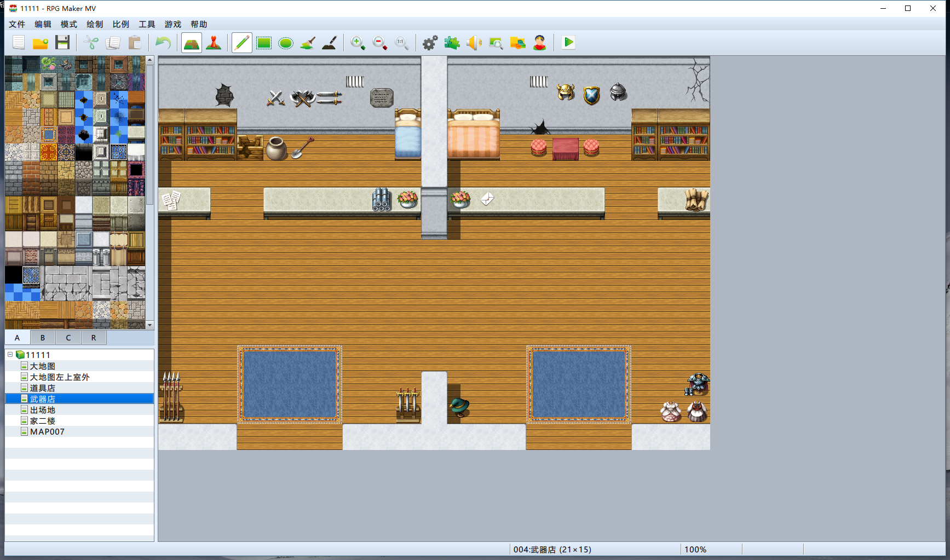Collapse the 11111 project tree node
Viewport: 950px width, 560px height.
tap(10, 355)
